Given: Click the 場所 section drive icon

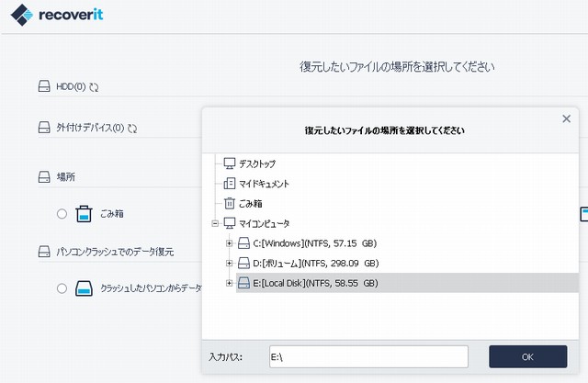Looking at the screenshot, I should (42, 176).
